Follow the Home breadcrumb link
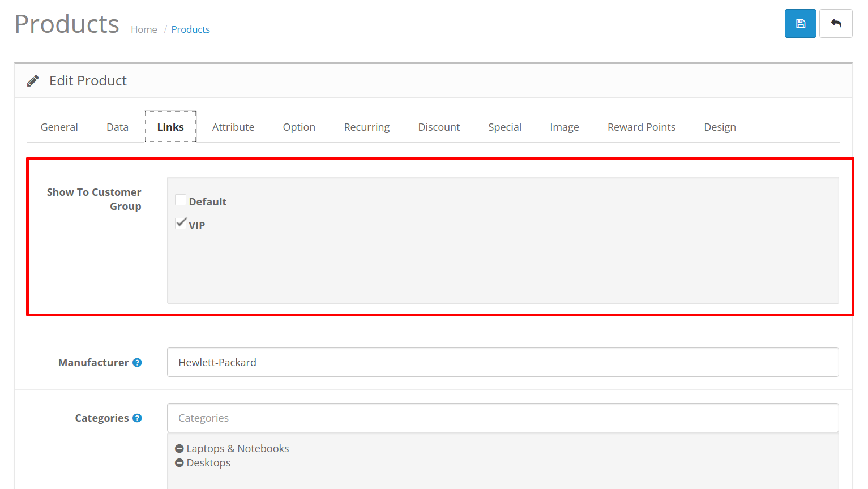Screen dimensions: 868x489 (144, 29)
